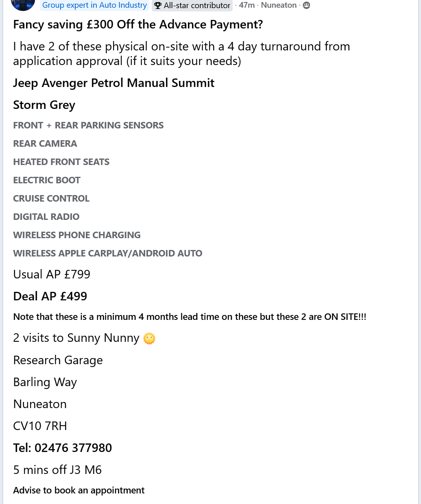Open the Group expert in Auto Industry badge
The image size is (421, 504).
click(94, 5)
